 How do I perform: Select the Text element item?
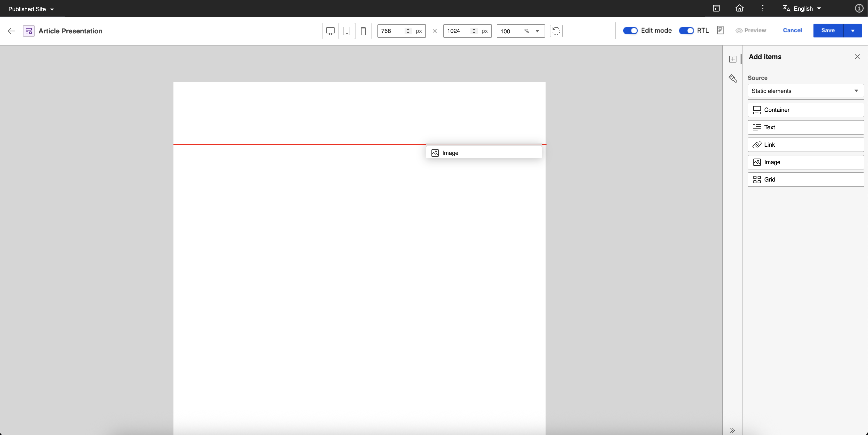[806, 127]
